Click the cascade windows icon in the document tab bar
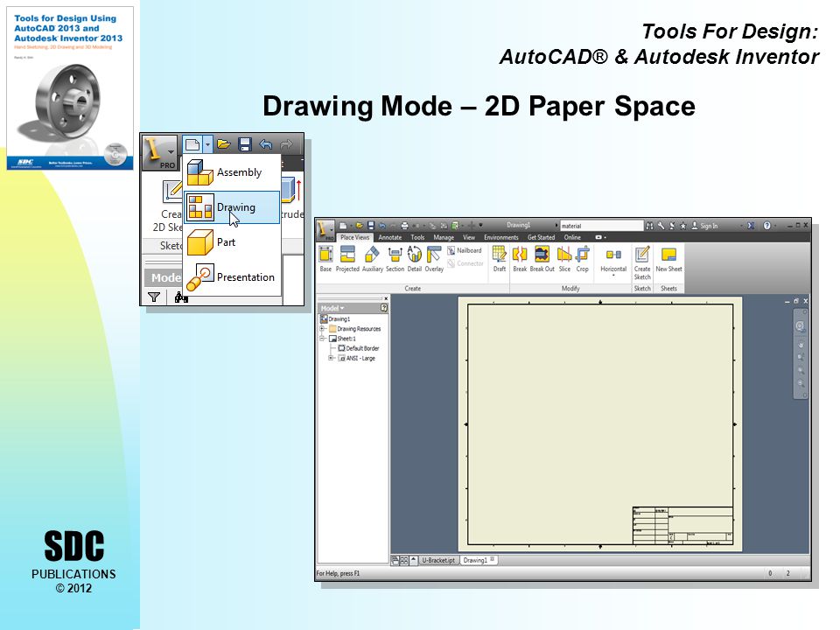 pos(395,560)
